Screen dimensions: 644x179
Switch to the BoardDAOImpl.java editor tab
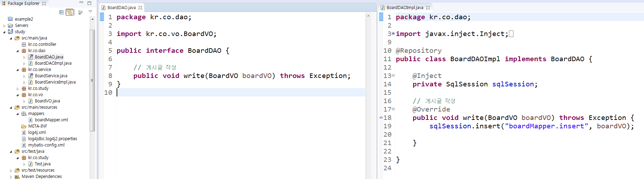405,7
